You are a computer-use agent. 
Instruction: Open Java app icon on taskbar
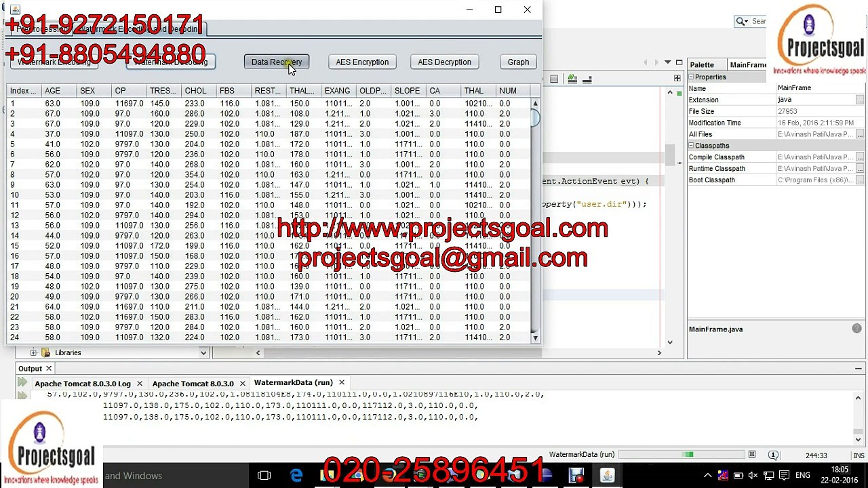click(x=607, y=475)
